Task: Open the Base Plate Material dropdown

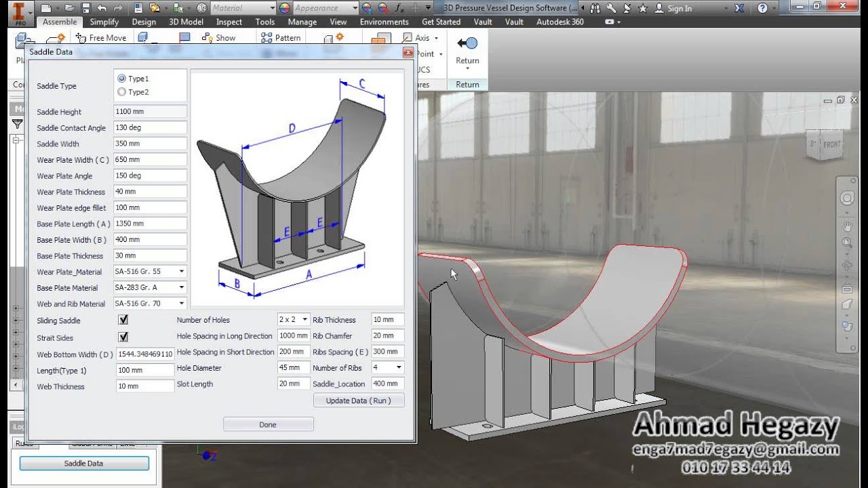Action: coord(181,287)
